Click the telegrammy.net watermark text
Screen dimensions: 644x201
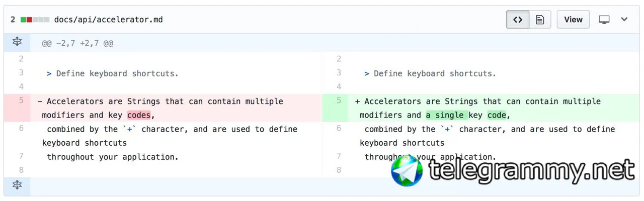pos(531,171)
